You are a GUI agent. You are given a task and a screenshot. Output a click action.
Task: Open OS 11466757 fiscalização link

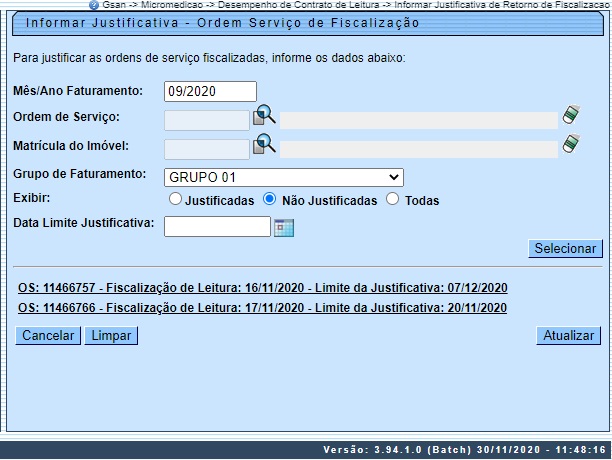pos(262,288)
